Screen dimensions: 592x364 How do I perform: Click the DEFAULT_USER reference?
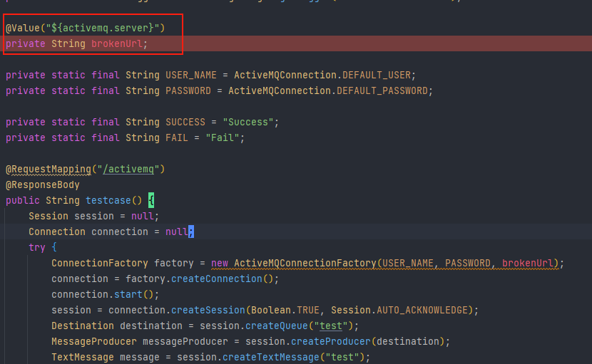coord(376,75)
